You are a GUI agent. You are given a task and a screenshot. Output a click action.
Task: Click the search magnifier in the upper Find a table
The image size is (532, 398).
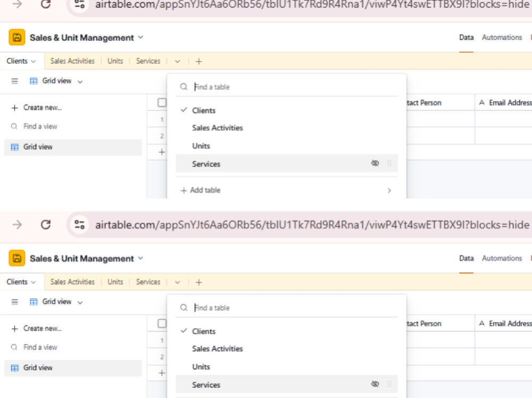coord(184,87)
